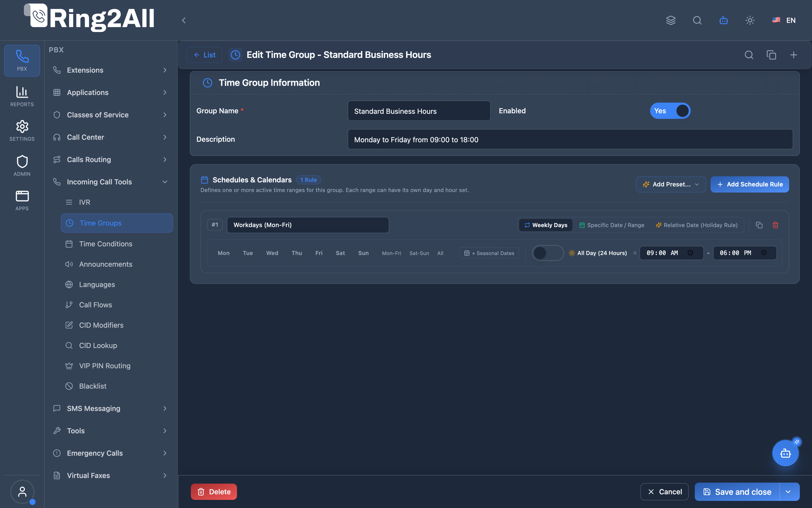Open the user profile avatar icon
This screenshot has height=508, width=812.
pyautogui.click(x=22, y=491)
